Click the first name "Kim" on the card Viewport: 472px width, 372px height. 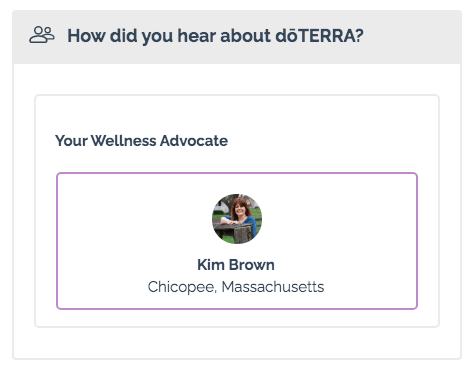pos(211,265)
